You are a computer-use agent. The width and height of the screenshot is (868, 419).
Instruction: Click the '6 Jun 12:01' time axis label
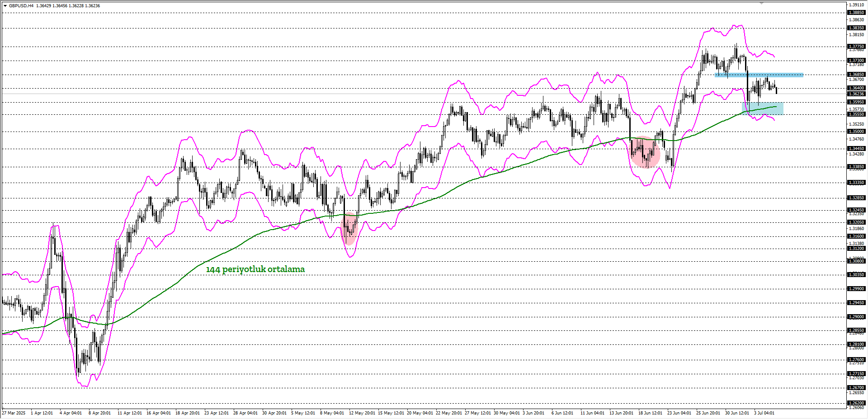(x=562, y=413)
